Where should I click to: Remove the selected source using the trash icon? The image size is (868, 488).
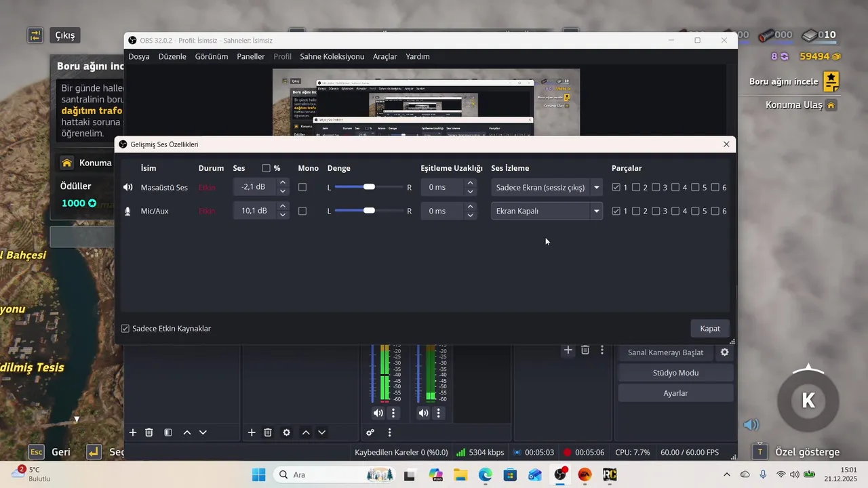click(268, 432)
